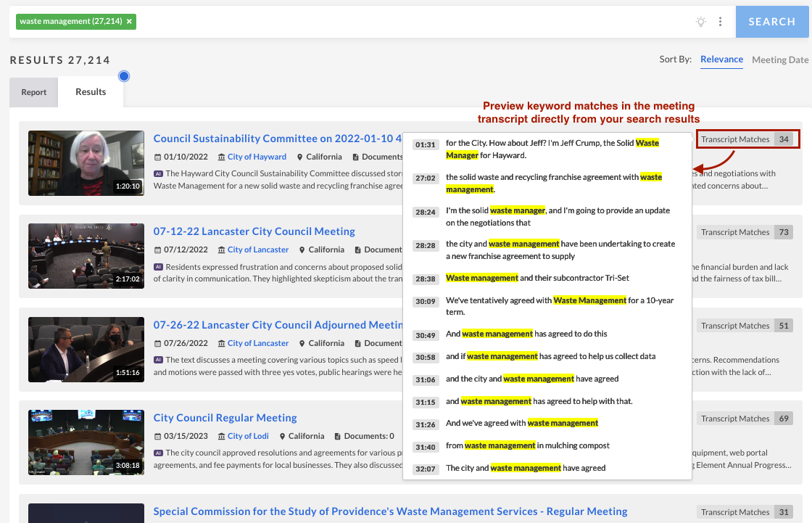The height and width of the screenshot is (523, 812).
Task: Click the calendar icon beside 01/10/2022
Action: click(x=157, y=157)
